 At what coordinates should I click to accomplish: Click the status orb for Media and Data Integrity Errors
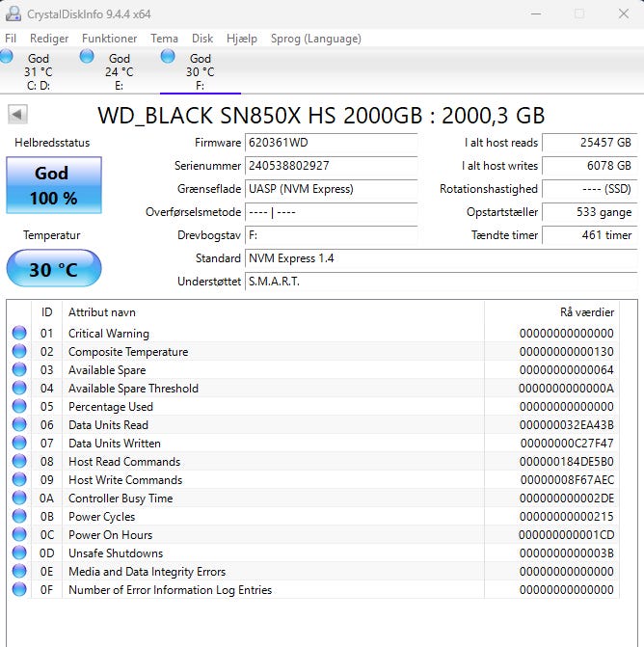click(19, 571)
